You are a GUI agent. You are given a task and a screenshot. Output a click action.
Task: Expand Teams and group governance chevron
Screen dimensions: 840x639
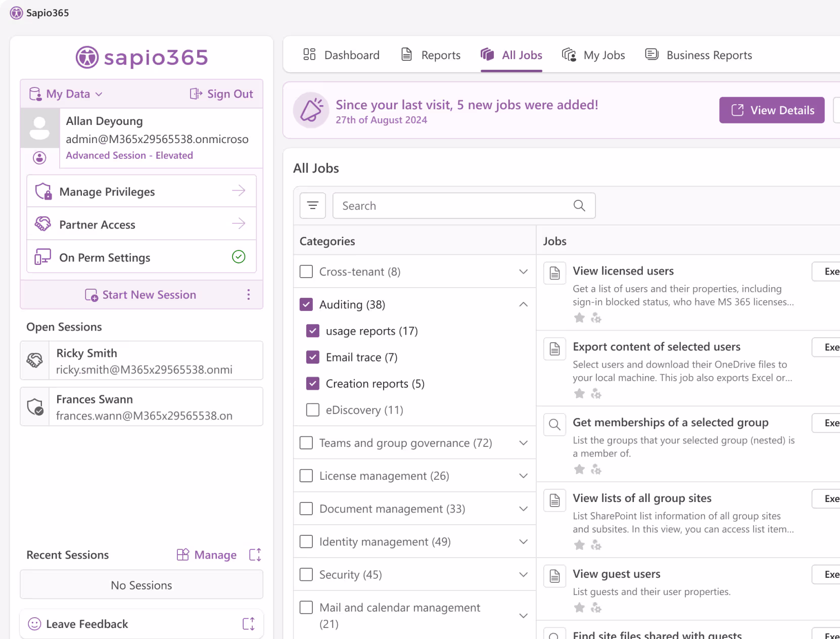(524, 443)
